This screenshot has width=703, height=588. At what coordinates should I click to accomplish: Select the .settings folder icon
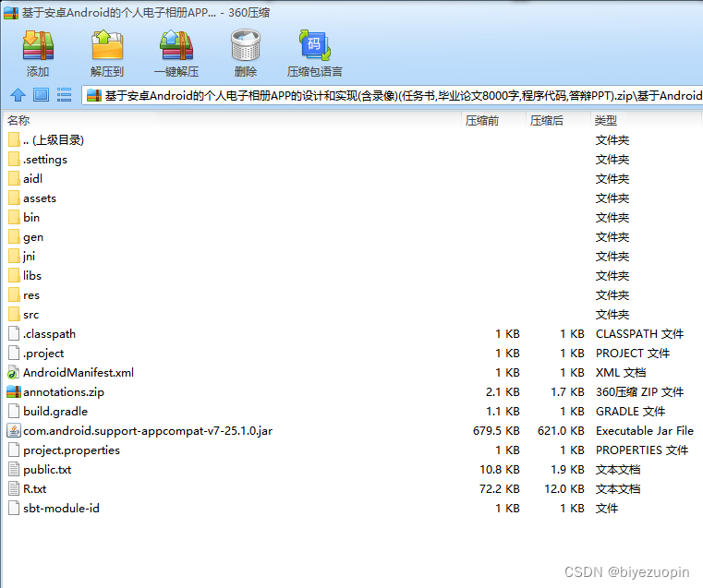click(14, 159)
